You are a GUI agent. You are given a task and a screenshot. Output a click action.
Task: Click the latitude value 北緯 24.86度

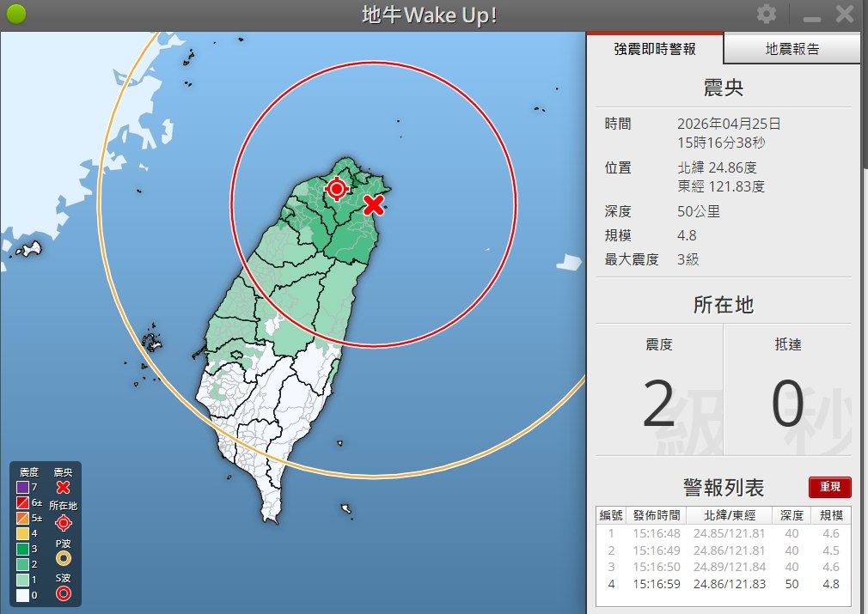tap(718, 167)
